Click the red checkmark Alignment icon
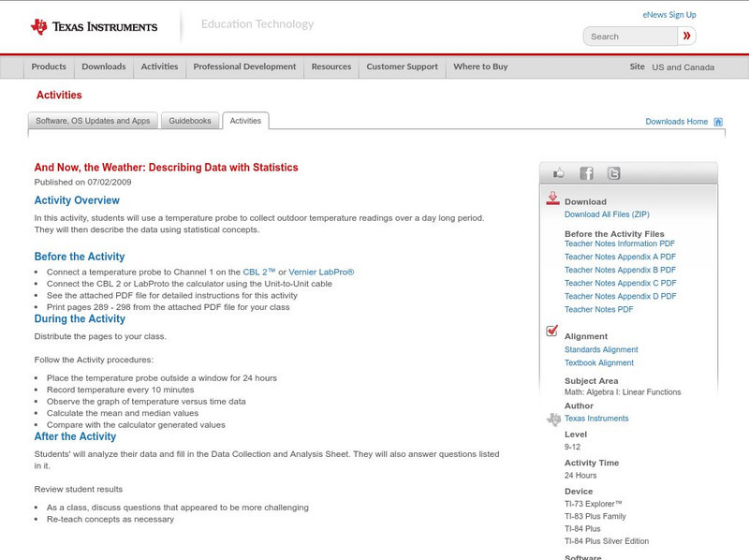 click(x=552, y=329)
